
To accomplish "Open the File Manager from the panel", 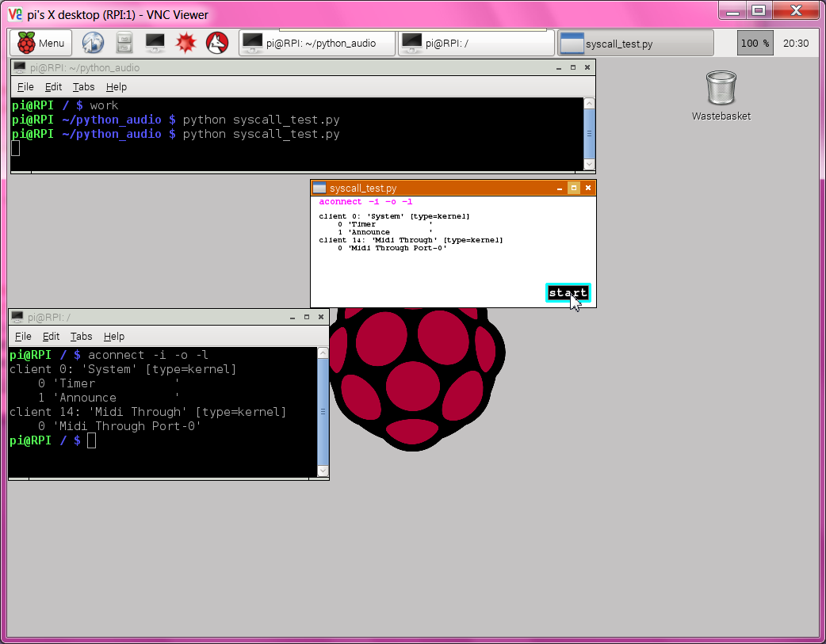I will pyautogui.click(x=124, y=43).
